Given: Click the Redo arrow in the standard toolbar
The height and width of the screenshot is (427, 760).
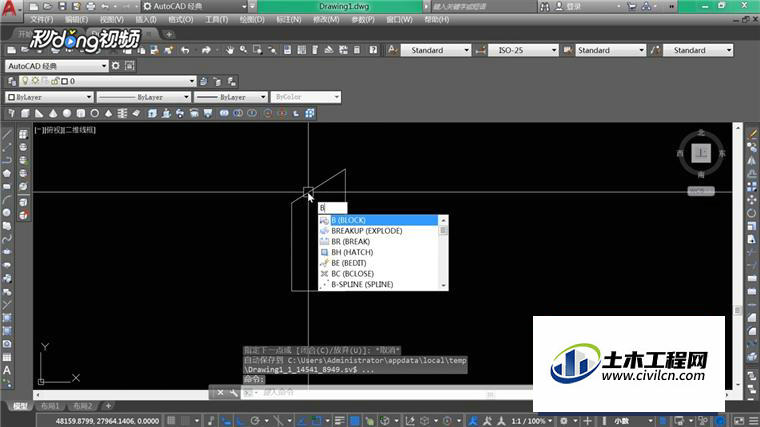Looking at the screenshot, I should [206, 50].
